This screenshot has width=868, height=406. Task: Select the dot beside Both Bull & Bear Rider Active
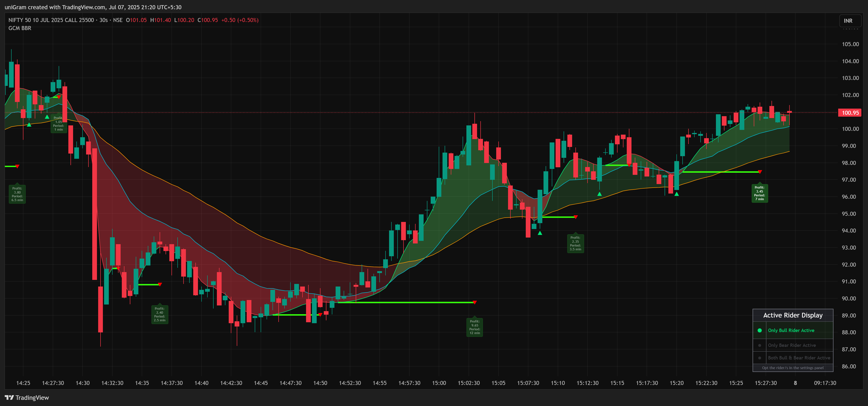(x=759, y=358)
